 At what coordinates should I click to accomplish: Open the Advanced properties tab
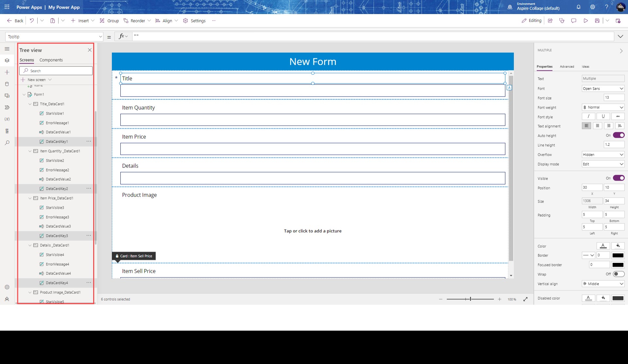pyautogui.click(x=567, y=66)
